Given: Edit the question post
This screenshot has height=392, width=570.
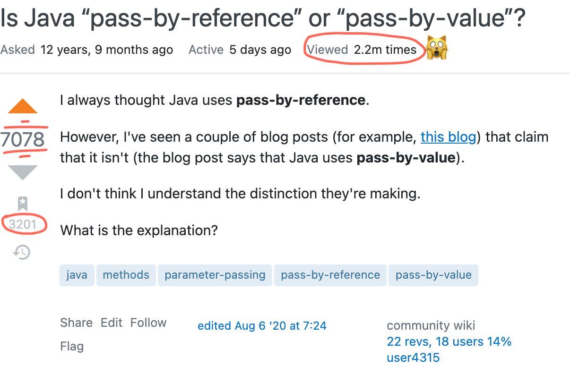Looking at the screenshot, I should click(x=112, y=323).
